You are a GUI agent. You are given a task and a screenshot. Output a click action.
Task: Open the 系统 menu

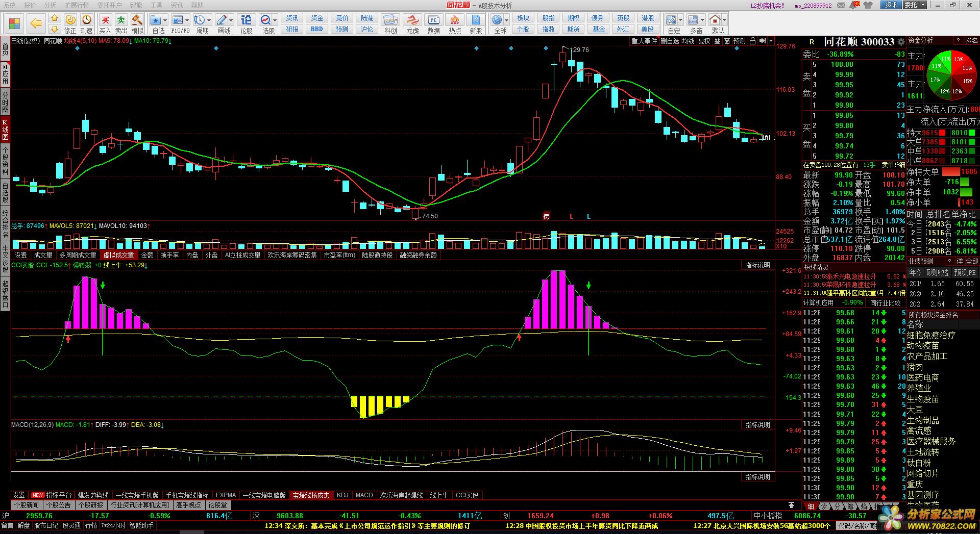(x=9, y=5)
